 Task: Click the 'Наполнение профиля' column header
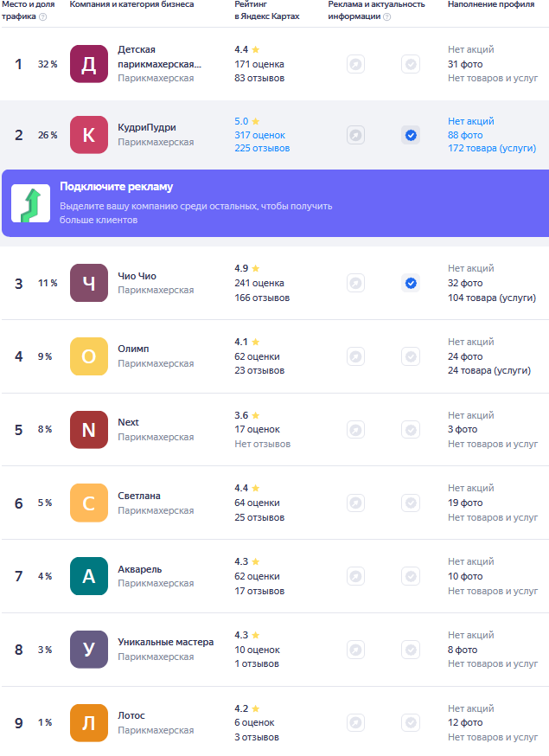coord(491,4)
